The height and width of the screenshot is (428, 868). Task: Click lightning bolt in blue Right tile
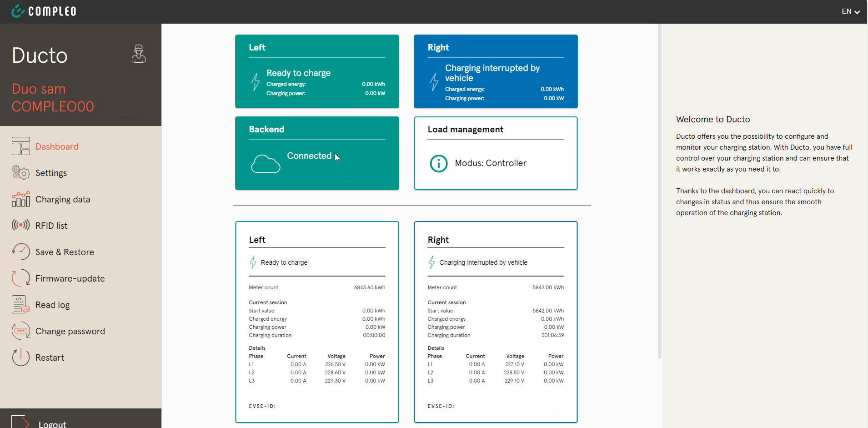(x=434, y=81)
